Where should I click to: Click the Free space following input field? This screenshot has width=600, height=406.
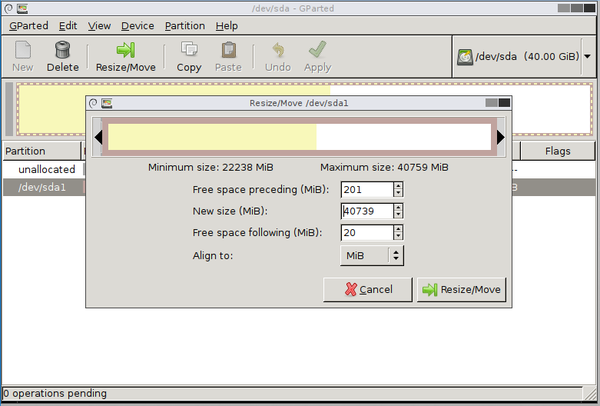click(367, 232)
